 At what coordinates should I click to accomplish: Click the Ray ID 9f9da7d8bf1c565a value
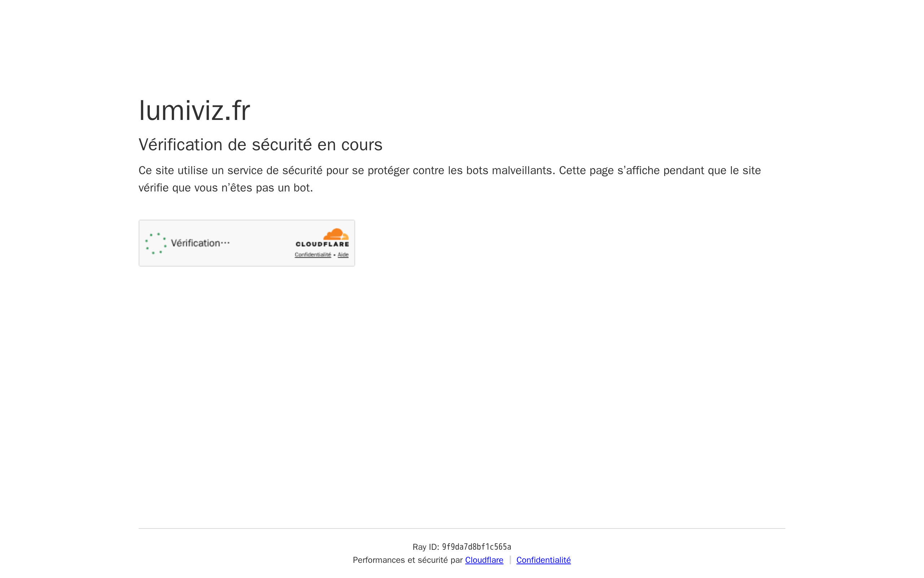[476, 547]
